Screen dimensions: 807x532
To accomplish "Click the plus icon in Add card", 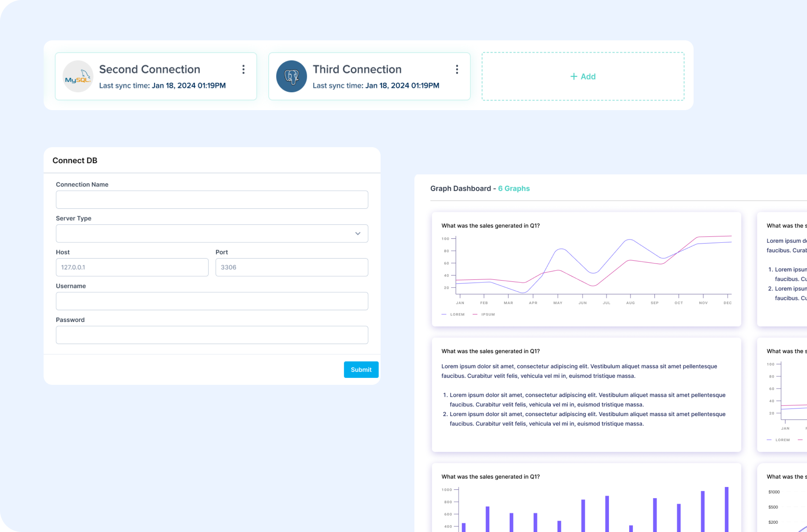I will click(574, 76).
